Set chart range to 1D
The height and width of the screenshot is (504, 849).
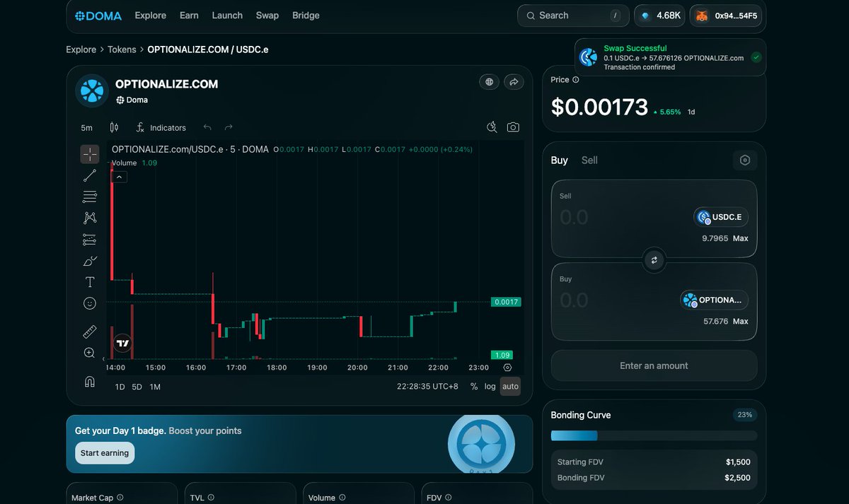(x=120, y=387)
